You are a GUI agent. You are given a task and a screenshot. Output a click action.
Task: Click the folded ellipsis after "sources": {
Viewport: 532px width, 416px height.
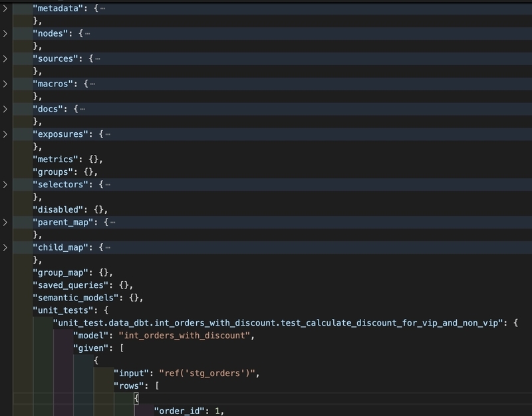pos(98,58)
